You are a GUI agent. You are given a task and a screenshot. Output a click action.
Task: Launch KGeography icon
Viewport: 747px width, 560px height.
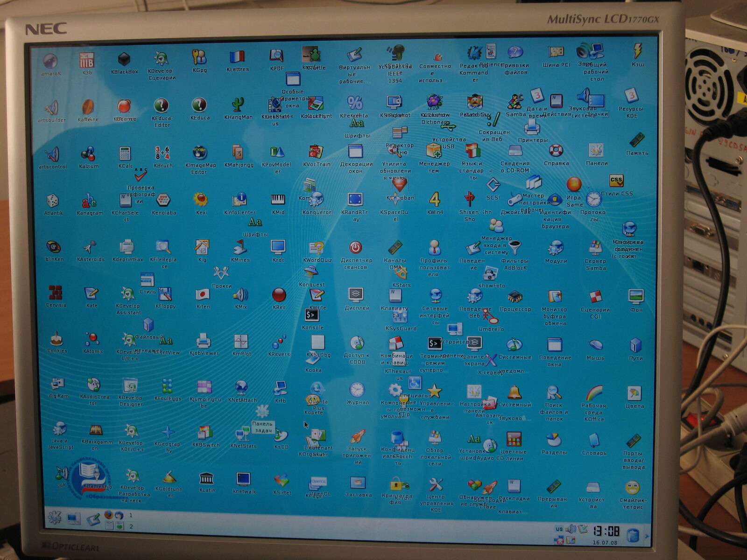click(168, 432)
